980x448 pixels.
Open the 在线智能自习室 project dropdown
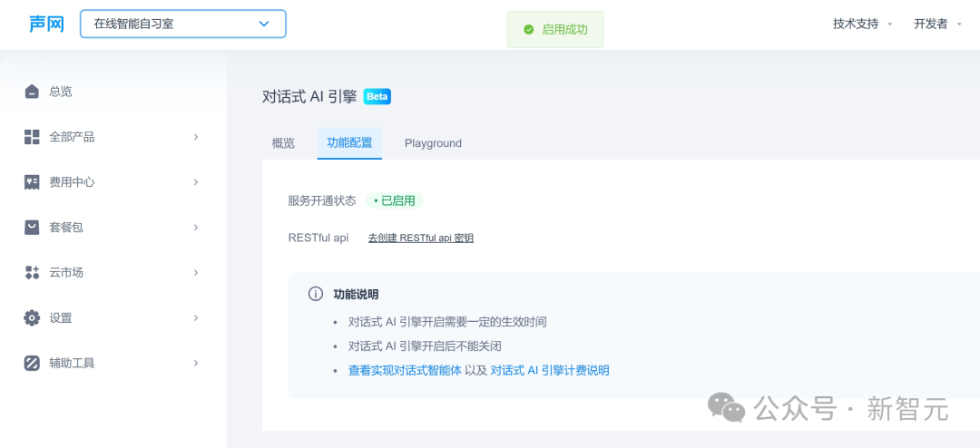(x=183, y=24)
